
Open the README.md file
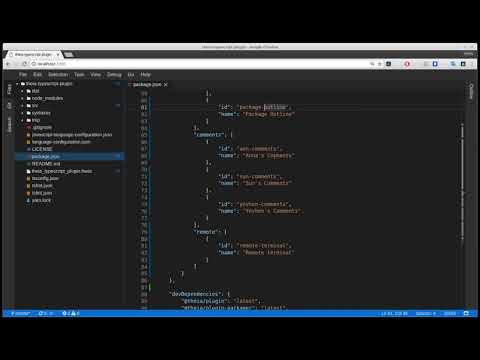pyautogui.click(x=46, y=164)
